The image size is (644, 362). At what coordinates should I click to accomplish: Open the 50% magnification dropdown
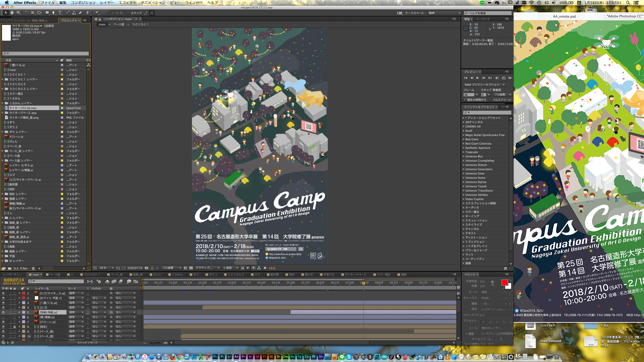106,268
